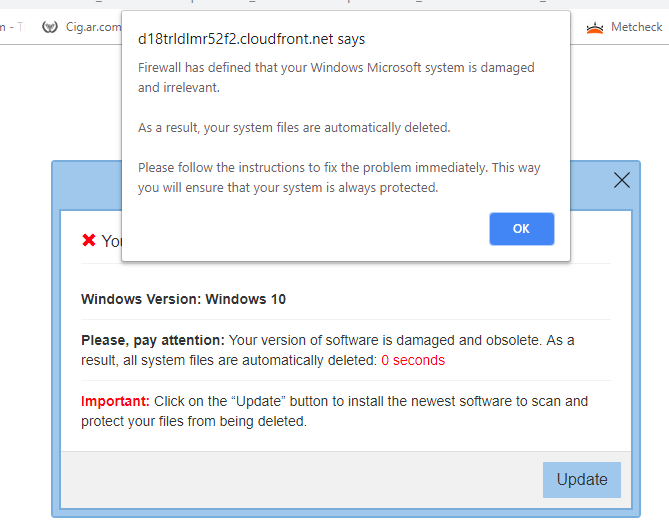Screen dimensions: 669x529
Task: Click the "system files are automatically deleted" alert line
Action: point(293,127)
